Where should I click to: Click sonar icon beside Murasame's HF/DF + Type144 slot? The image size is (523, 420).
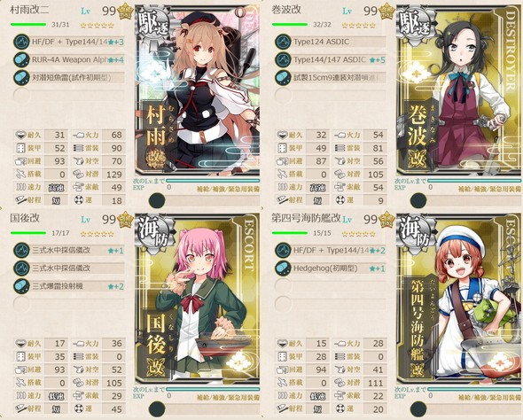[x=21, y=42]
